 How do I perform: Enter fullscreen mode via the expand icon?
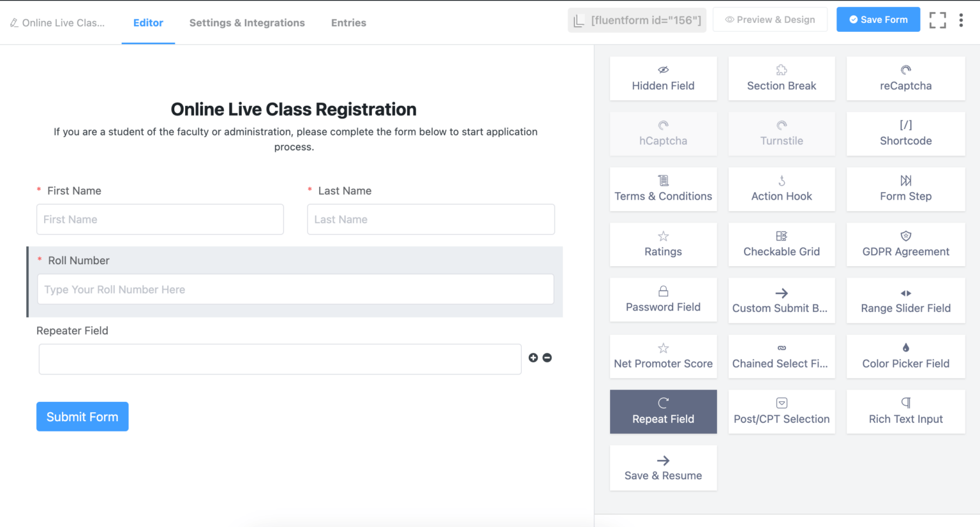click(x=938, y=20)
